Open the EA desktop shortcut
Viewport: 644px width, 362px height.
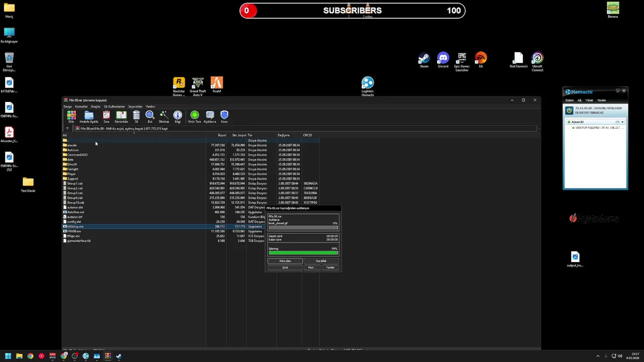pyautogui.click(x=480, y=60)
